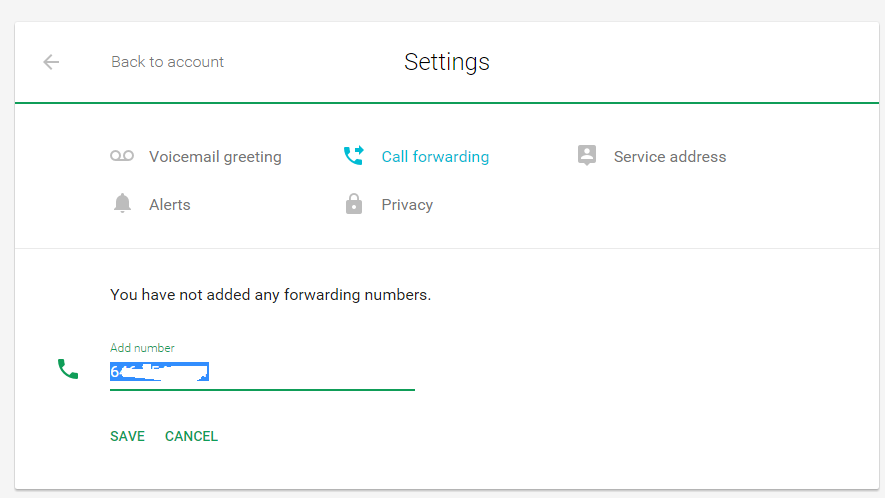The height and width of the screenshot is (500, 885).
Task: Click the highlighted number in Add number field
Action: [x=159, y=373]
